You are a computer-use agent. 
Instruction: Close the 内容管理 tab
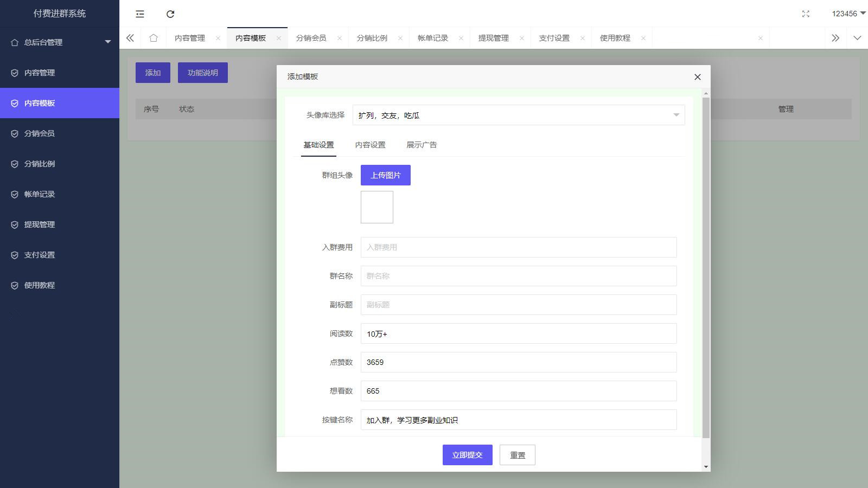[218, 38]
